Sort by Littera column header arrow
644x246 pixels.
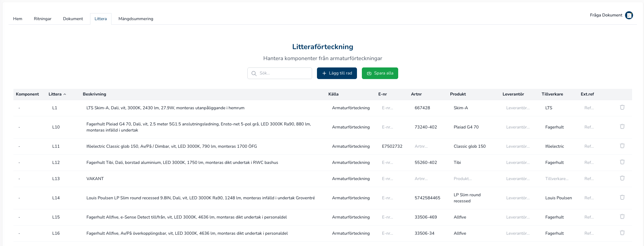coord(65,94)
